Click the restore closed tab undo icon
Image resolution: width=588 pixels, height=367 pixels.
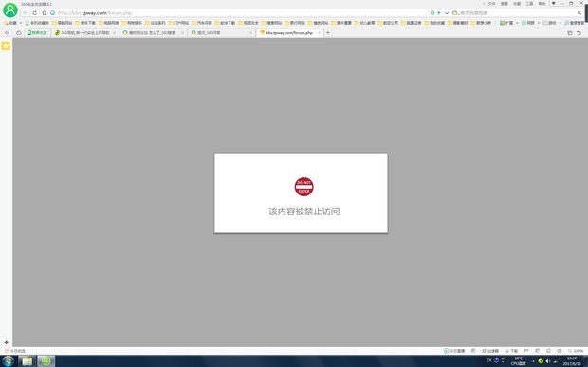(x=579, y=33)
